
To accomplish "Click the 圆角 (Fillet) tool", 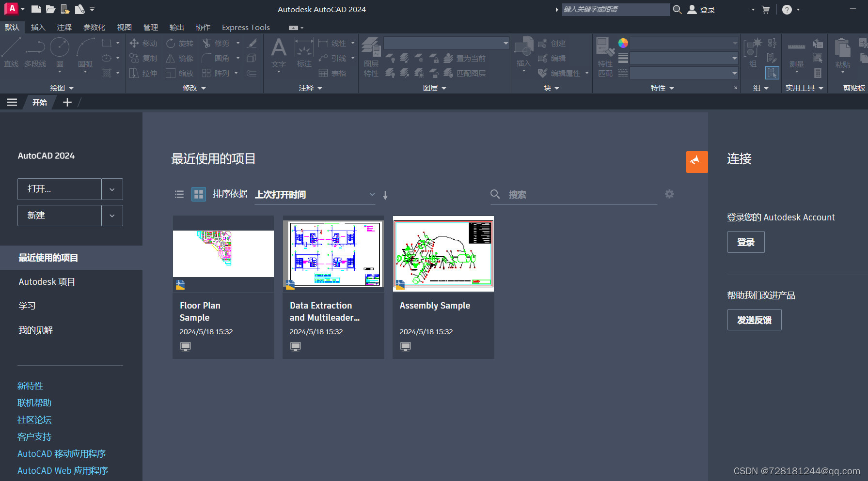I will (216, 59).
